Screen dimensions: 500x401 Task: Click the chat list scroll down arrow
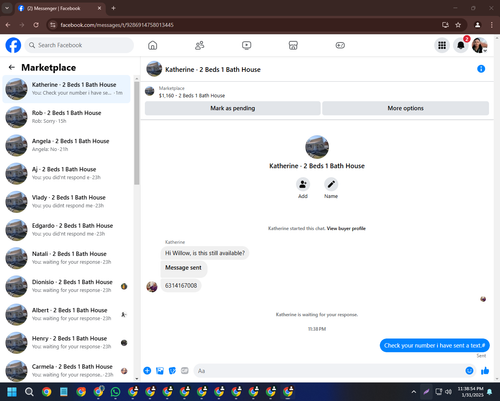click(x=137, y=379)
